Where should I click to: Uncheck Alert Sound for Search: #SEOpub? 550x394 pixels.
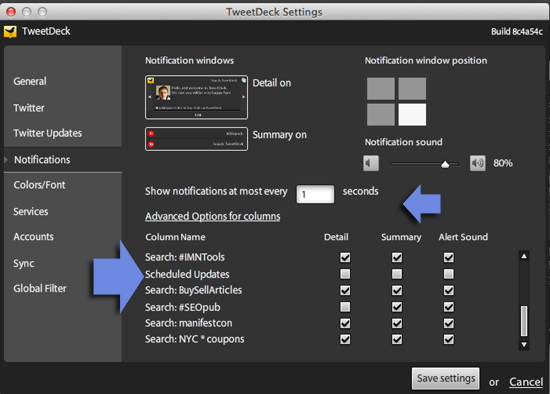point(449,307)
